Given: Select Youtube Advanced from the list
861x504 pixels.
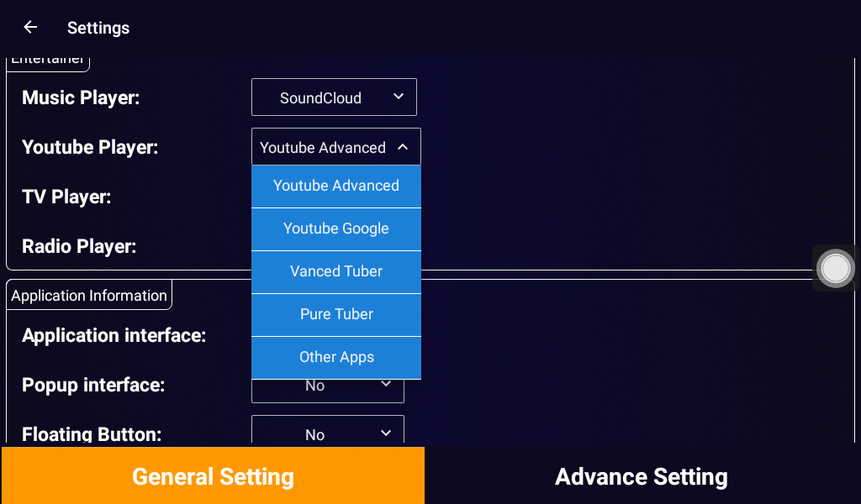Looking at the screenshot, I should [x=336, y=186].
